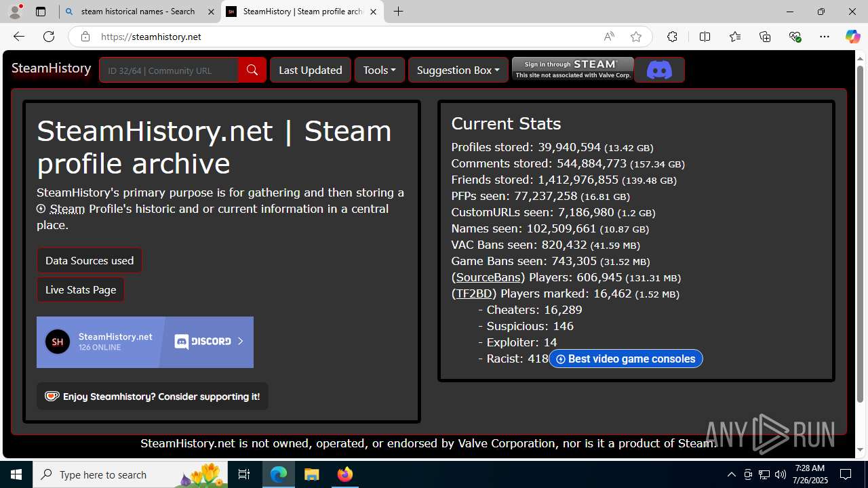Open the TF2BD link

(474, 293)
